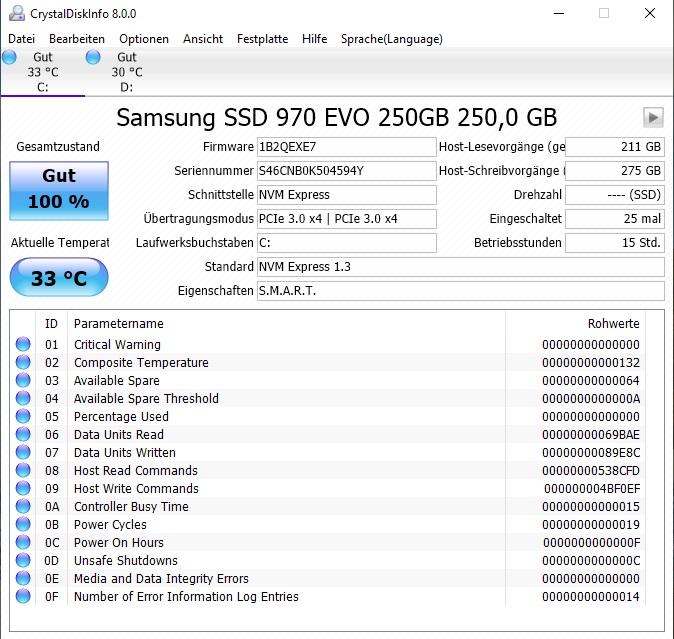Click the blue orb beside Media and Data Integrity Errors
Viewport: 674px width, 639px height.
click(23, 578)
